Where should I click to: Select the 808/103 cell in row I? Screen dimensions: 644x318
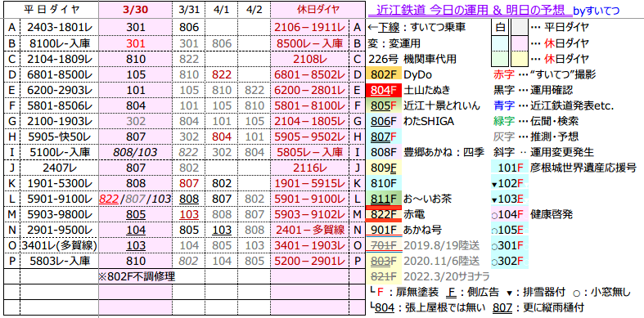click(136, 152)
